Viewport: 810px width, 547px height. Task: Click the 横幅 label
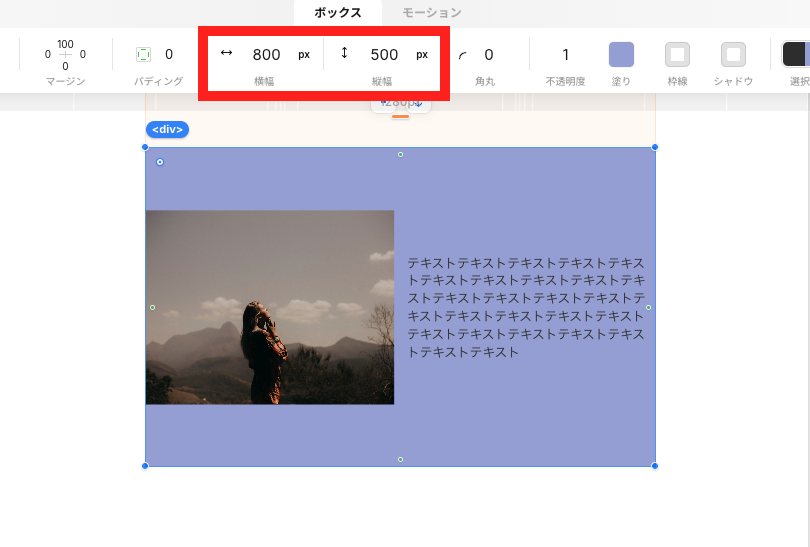click(264, 81)
